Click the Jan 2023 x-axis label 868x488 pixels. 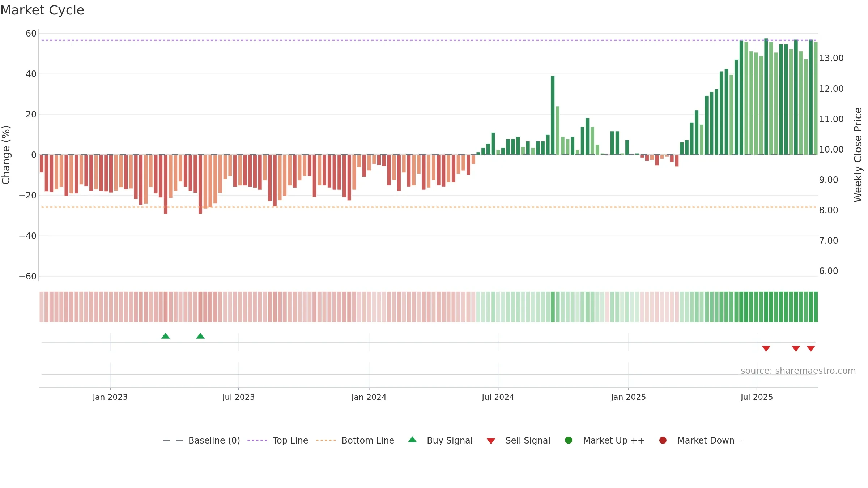[x=110, y=397]
